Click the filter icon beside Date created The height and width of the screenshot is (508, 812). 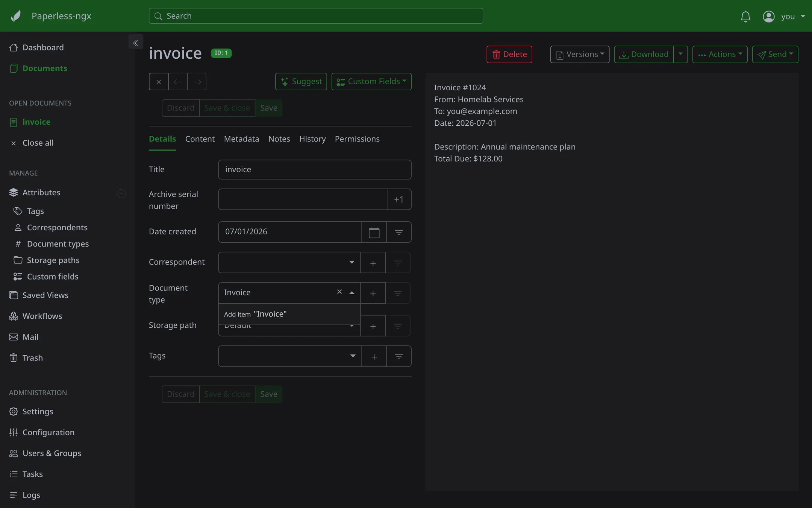[399, 232]
